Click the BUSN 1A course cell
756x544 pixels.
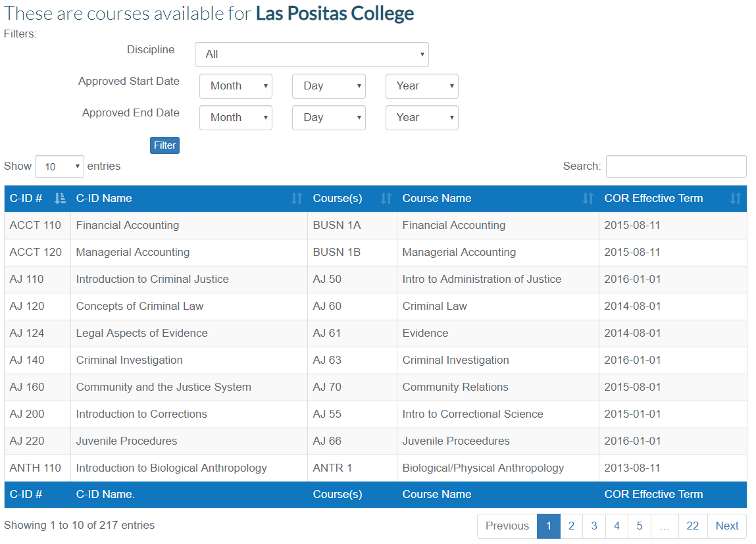353,226
